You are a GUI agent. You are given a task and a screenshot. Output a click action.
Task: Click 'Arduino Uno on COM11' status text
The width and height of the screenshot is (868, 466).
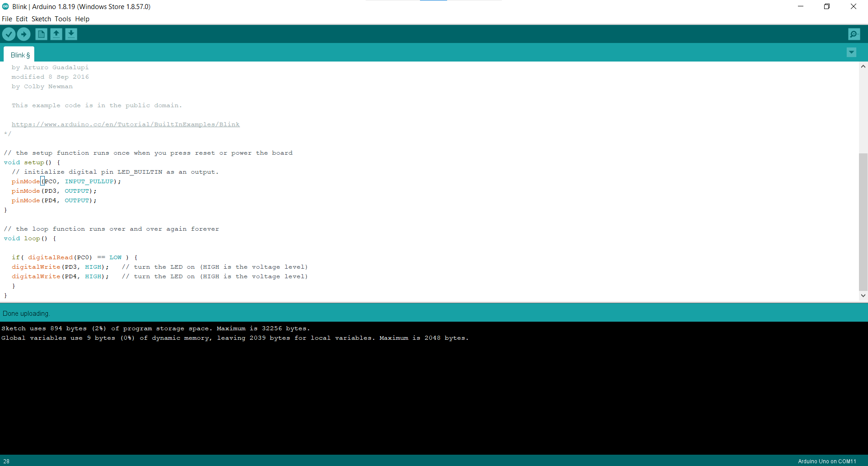coord(827,461)
